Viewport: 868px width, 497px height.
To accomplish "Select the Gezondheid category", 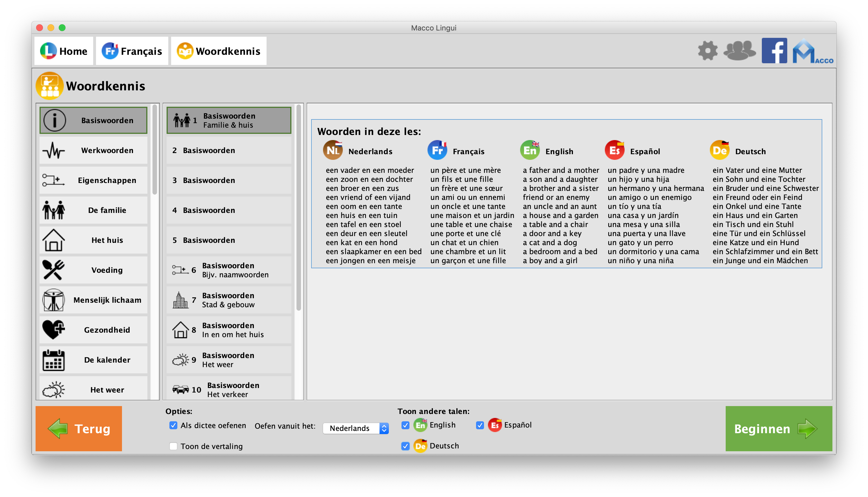I will 93,330.
